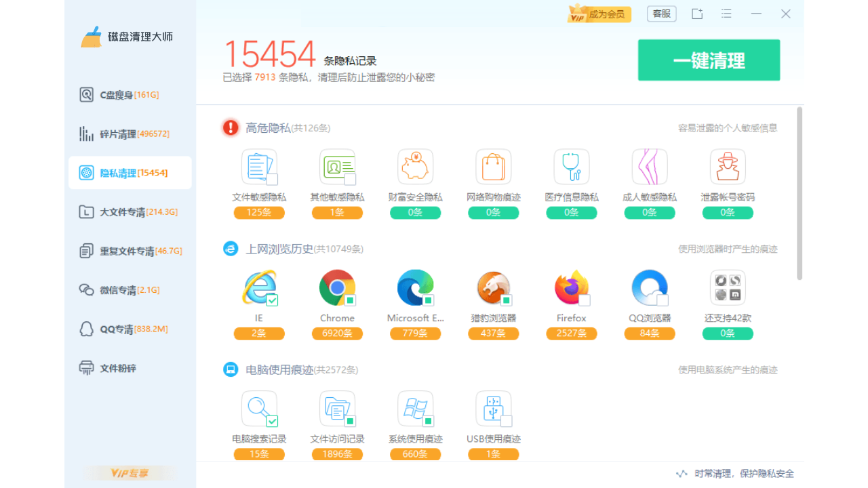868x488 pixels.
Task: Click the 6920条 count under Chrome
Action: click(337, 333)
